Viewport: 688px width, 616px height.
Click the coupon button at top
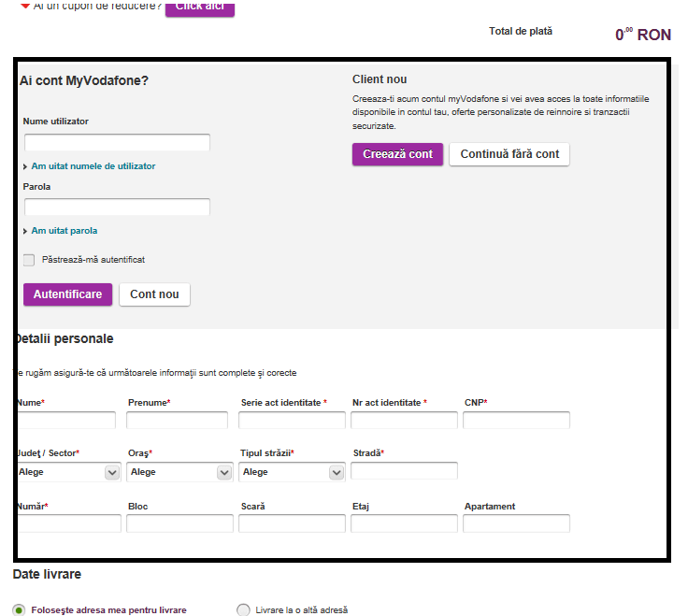point(199,7)
